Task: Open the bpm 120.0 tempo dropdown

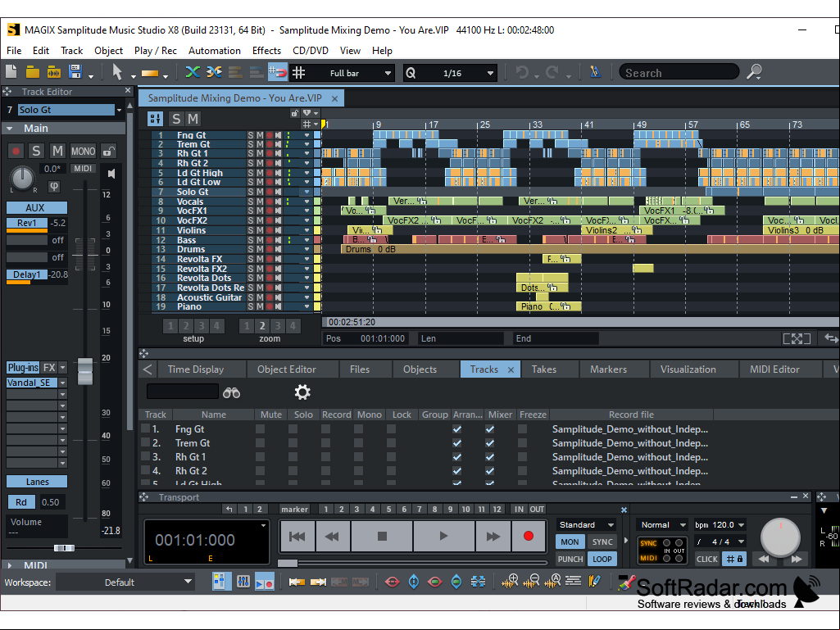Action: [x=742, y=525]
